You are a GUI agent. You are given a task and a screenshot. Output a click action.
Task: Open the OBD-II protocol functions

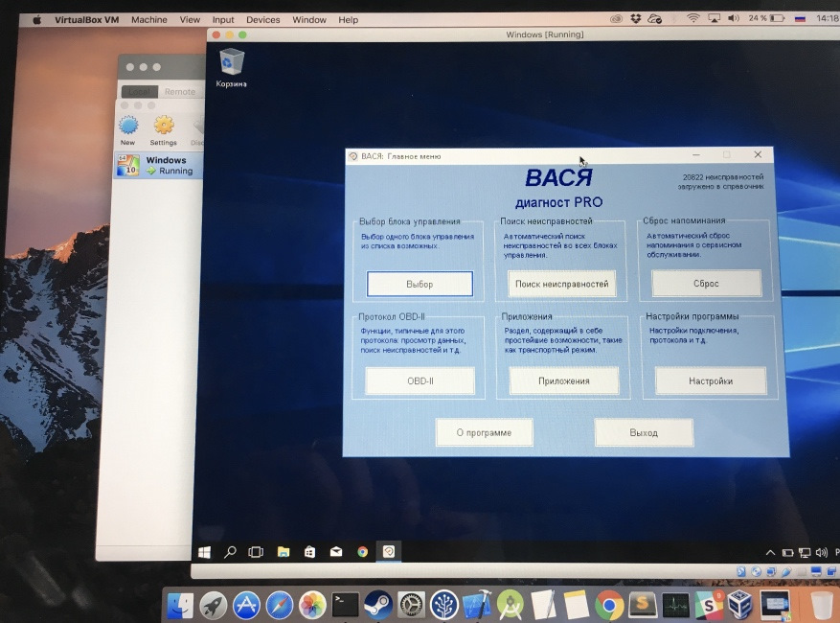click(420, 381)
